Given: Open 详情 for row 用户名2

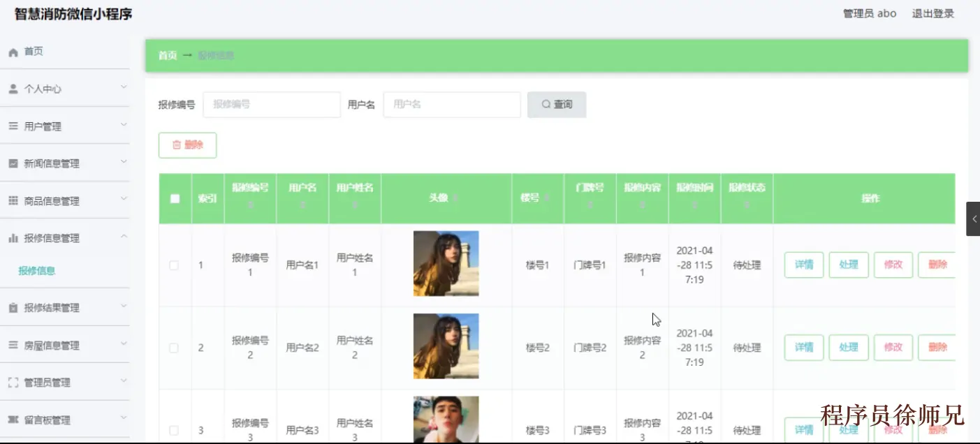Looking at the screenshot, I should (804, 347).
